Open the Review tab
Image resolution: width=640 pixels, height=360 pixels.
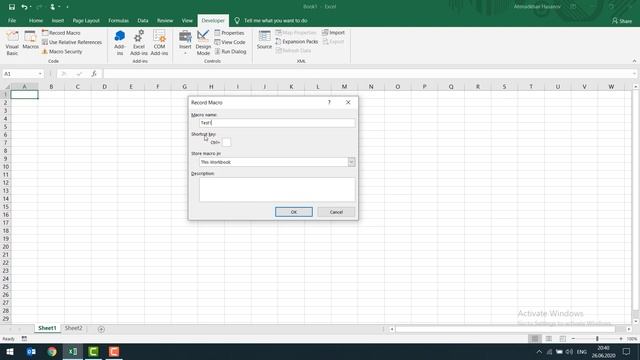(x=165, y=20)
